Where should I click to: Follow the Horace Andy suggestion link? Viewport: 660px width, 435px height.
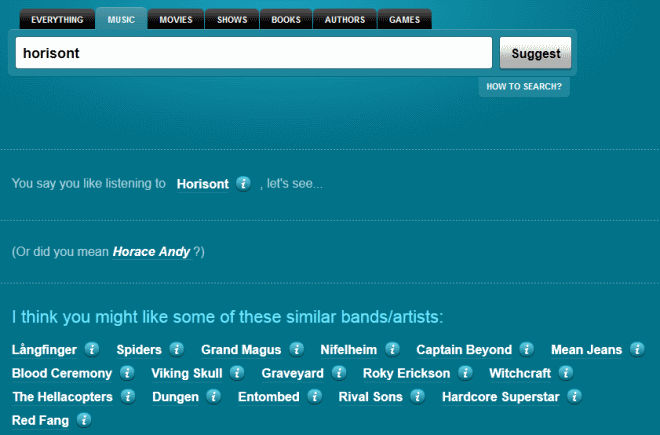tap(152, 252)
